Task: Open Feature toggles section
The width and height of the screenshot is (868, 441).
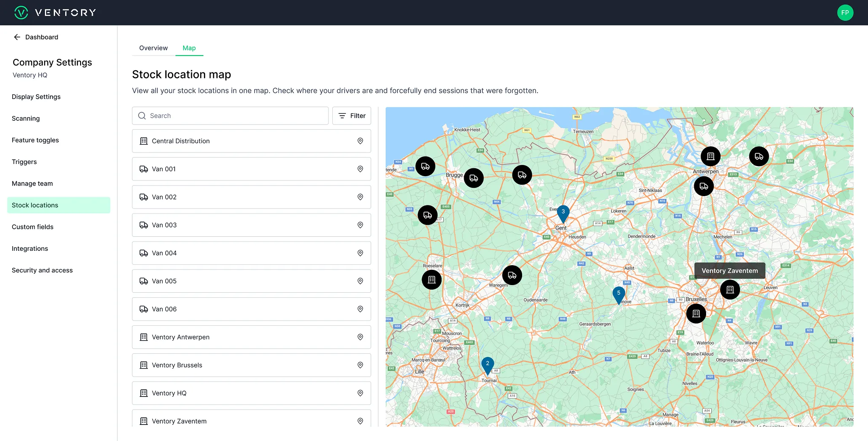Action: tap(36, 140)
